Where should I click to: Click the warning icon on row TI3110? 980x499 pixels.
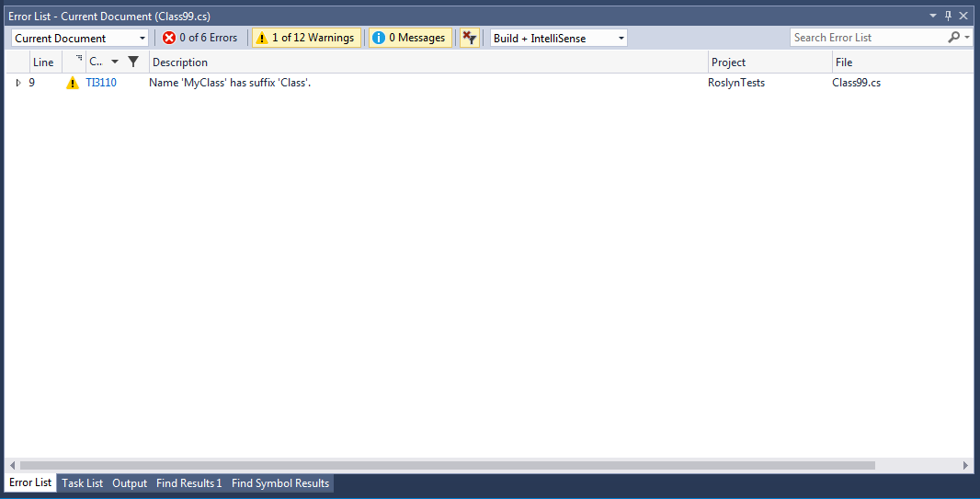[73, 83]
